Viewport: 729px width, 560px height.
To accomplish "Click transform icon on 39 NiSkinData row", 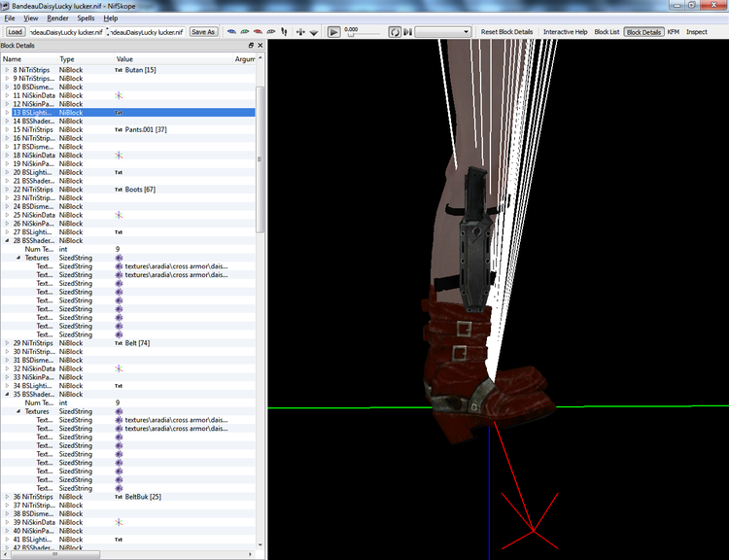I will pyautogui.click(x=119, y=522).
